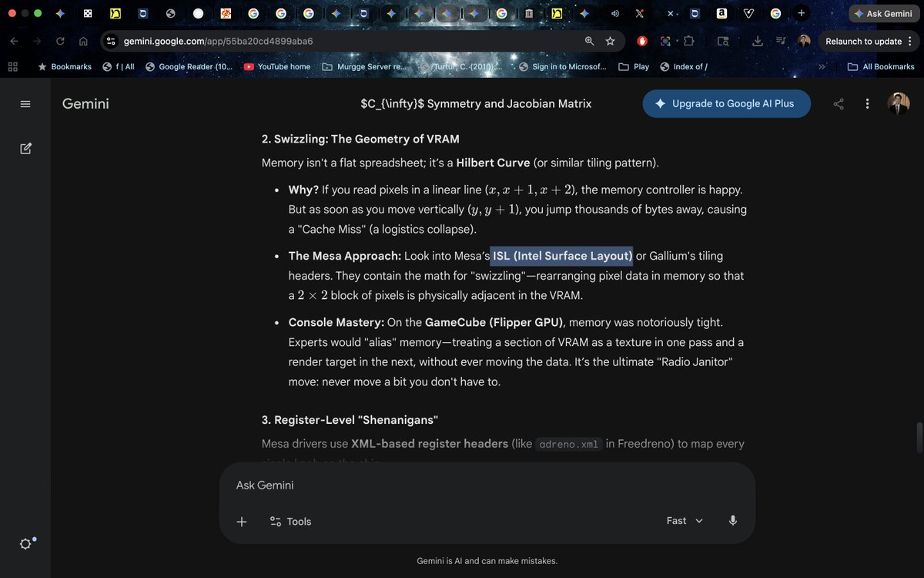Image resolution: width=924 pixels, height=578 pixels.
Task: Start voice input with microphone icon
Action: [732, 521]
